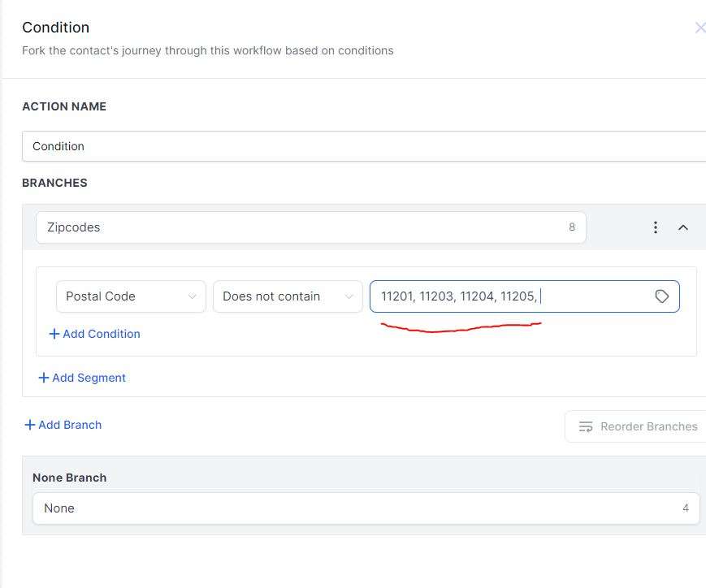The width and height of the screenshot is (706, 588).
Task: Open the three-dot options menu for Zipcodes branch
Action: (x=655, y=227)
